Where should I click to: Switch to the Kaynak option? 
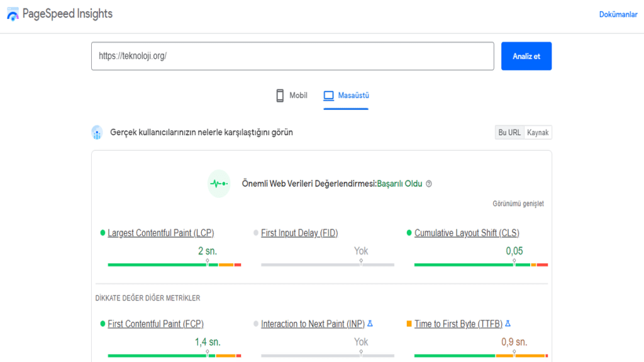pyautogui.click(x=538, y=132)
